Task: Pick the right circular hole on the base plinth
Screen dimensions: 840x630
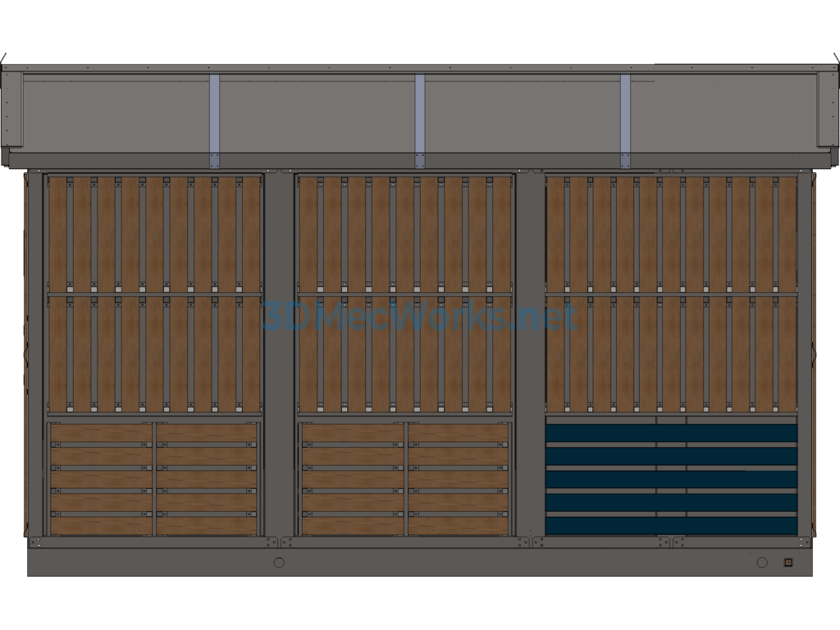Action: (762, 563)
